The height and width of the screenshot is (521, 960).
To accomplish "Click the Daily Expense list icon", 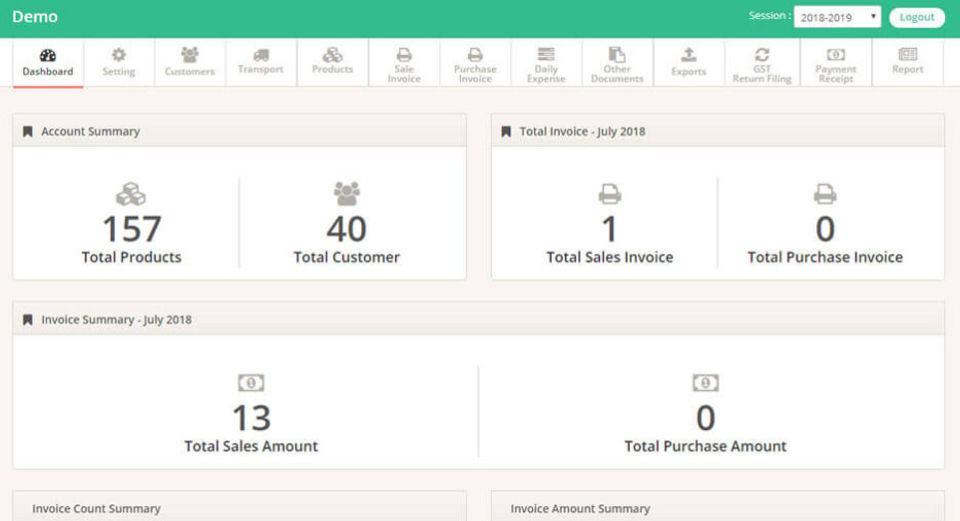I will (546, 54).
